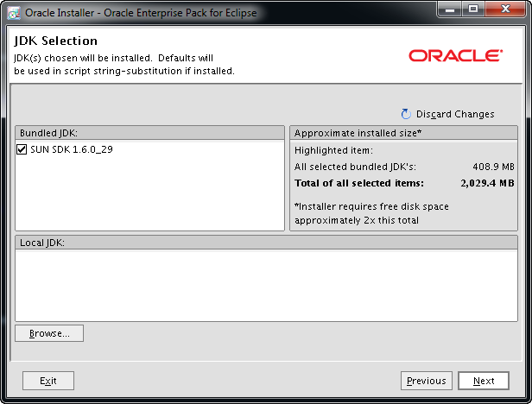This screenshot has width=532, height=404.
Task: Click inside the empty Local JDK list
Action: tap(266, 286)
